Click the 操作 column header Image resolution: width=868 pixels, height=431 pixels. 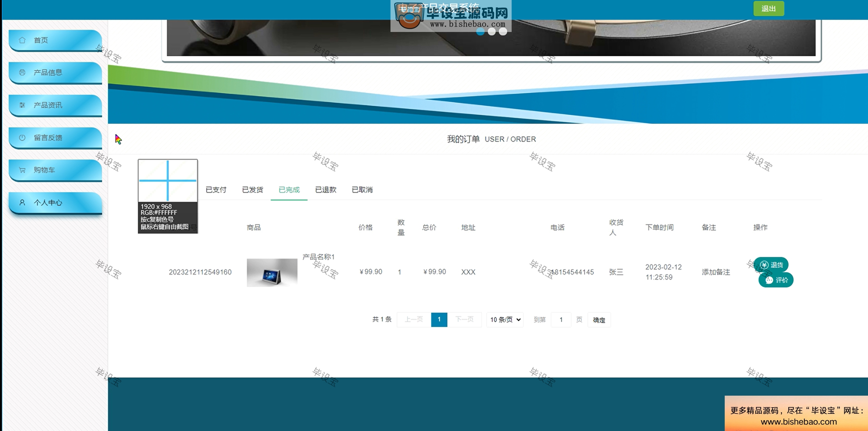760,227
